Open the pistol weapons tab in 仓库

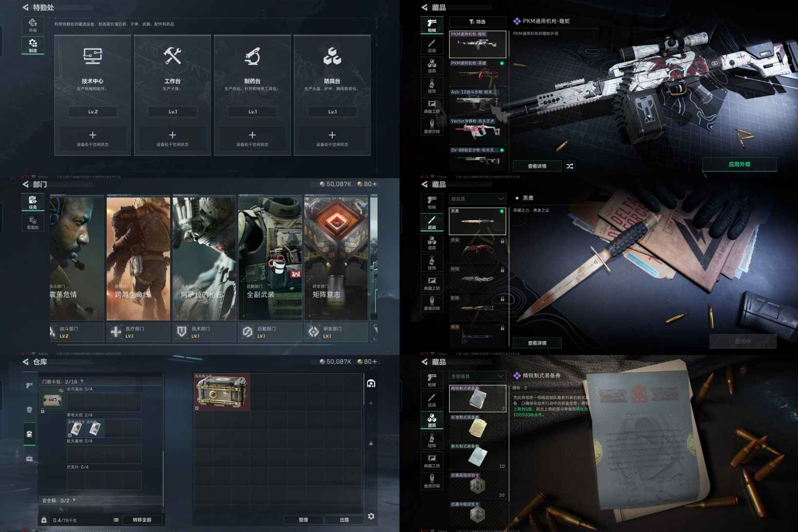29,385
